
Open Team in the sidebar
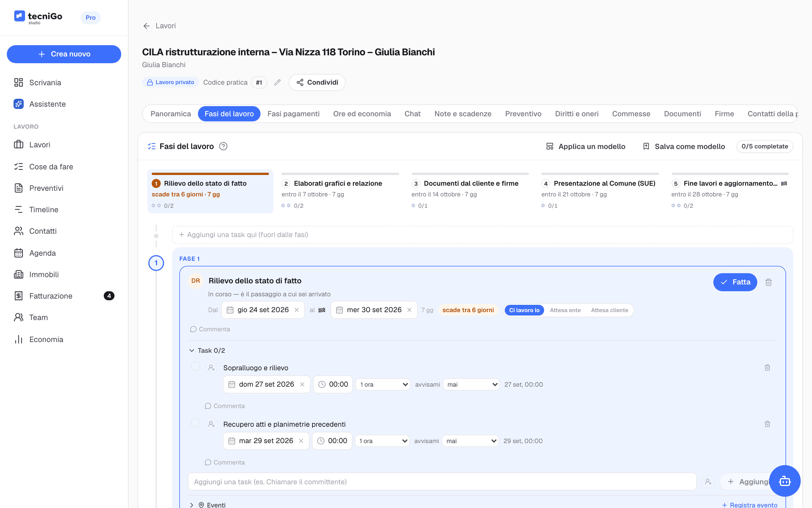[x=64, y=317]
